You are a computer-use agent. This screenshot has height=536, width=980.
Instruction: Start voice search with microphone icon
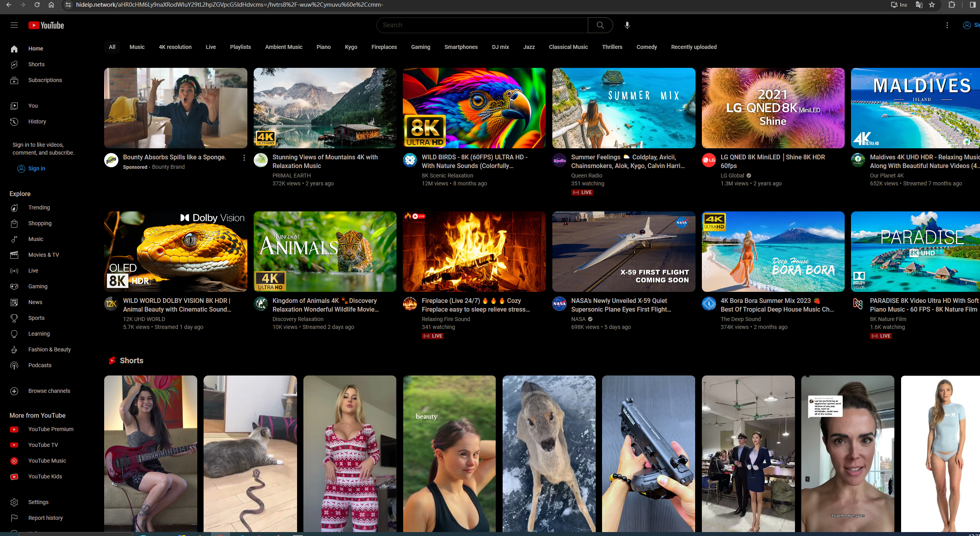(627, 25)
